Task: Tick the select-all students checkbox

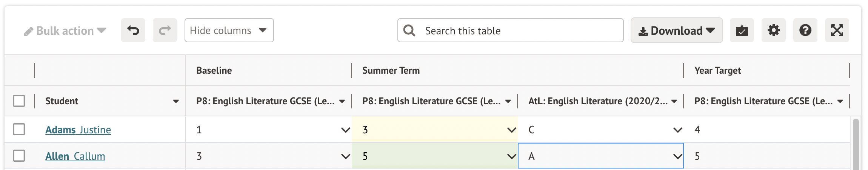Action: 19,101
